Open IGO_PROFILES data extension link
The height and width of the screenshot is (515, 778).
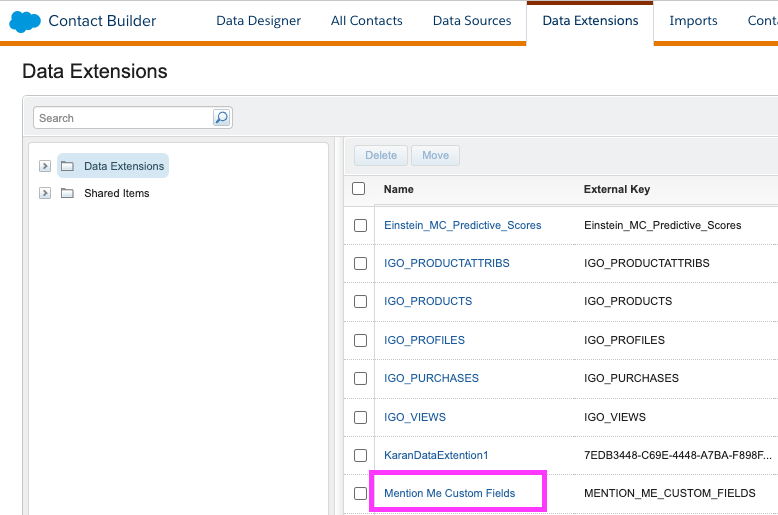(424, 340)
